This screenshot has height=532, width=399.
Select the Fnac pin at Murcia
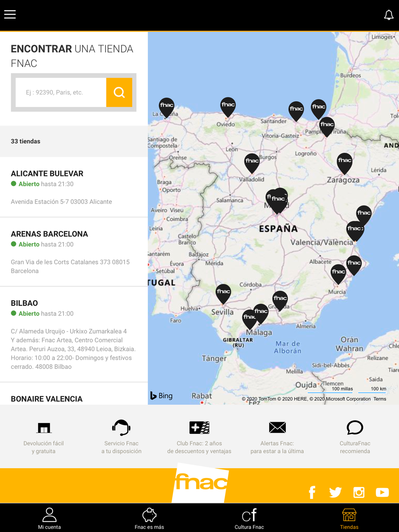338,274
